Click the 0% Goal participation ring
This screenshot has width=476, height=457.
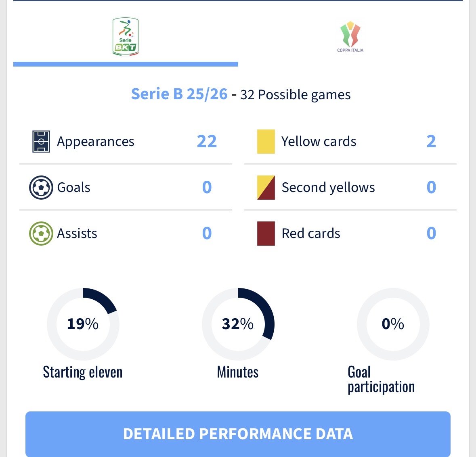point(393,324)
